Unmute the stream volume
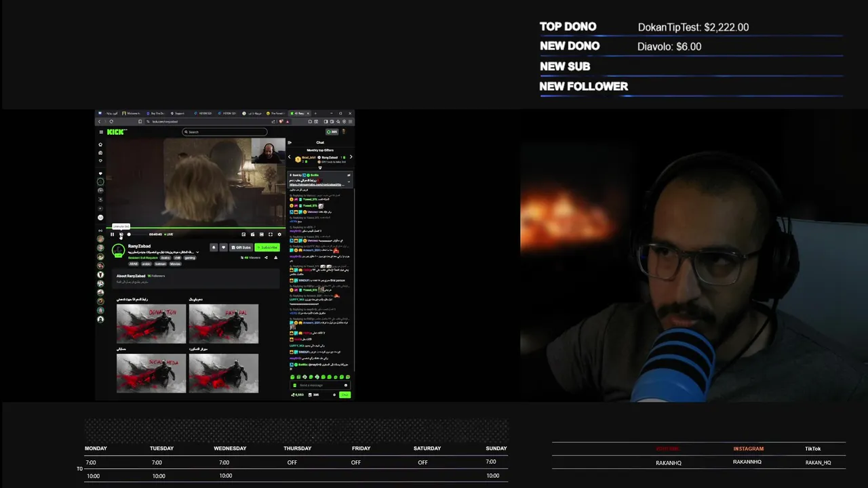Image resolution: width=868 pixels, height=488 pixels. pos(121,235)
